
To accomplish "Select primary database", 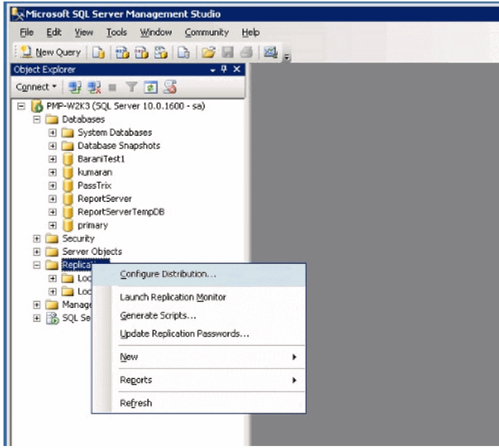I will point(93,225).
